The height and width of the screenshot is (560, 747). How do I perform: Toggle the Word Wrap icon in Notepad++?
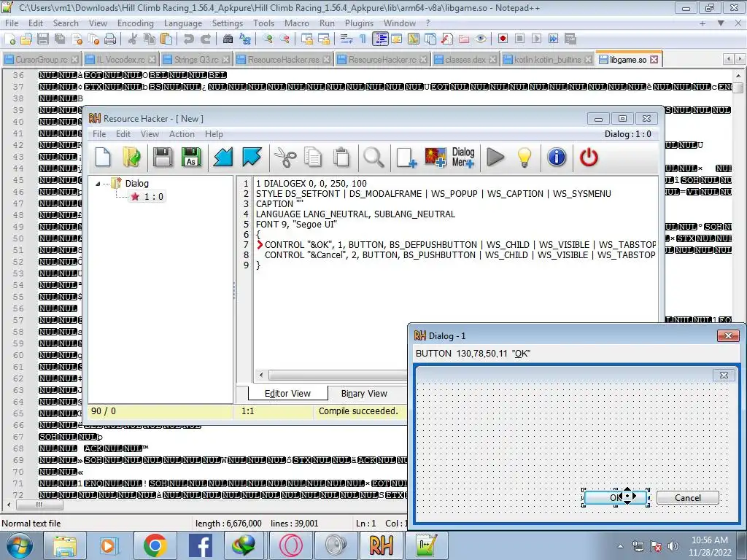[347, 39]
